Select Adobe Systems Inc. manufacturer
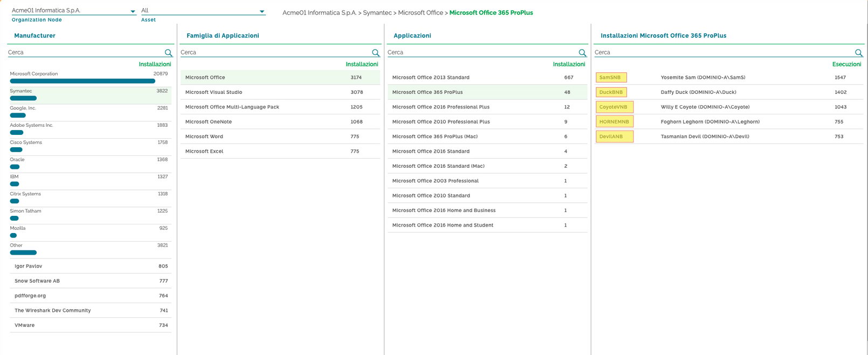 [x=89, y=129]
